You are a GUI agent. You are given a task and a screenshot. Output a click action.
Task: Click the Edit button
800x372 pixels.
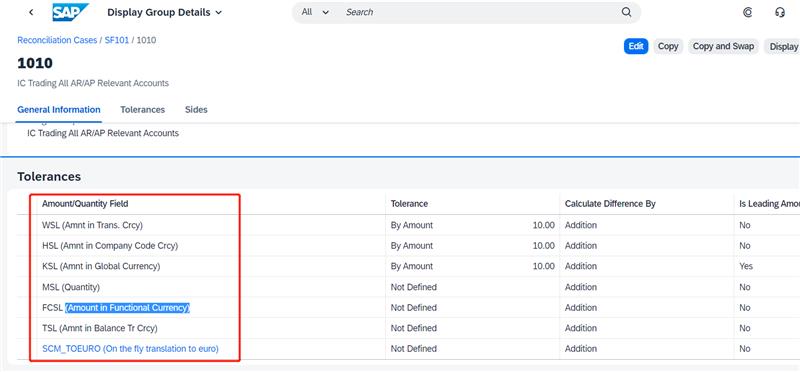pos(636,46)
